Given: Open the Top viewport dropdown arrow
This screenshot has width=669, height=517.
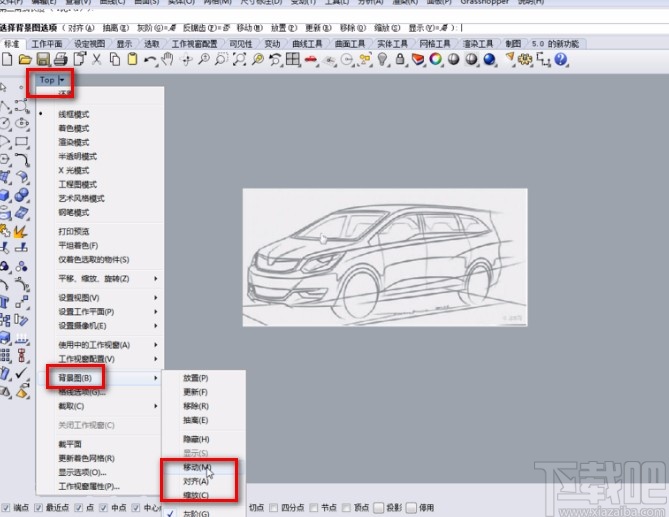Looking at the screenshot, I should point(62,79).
